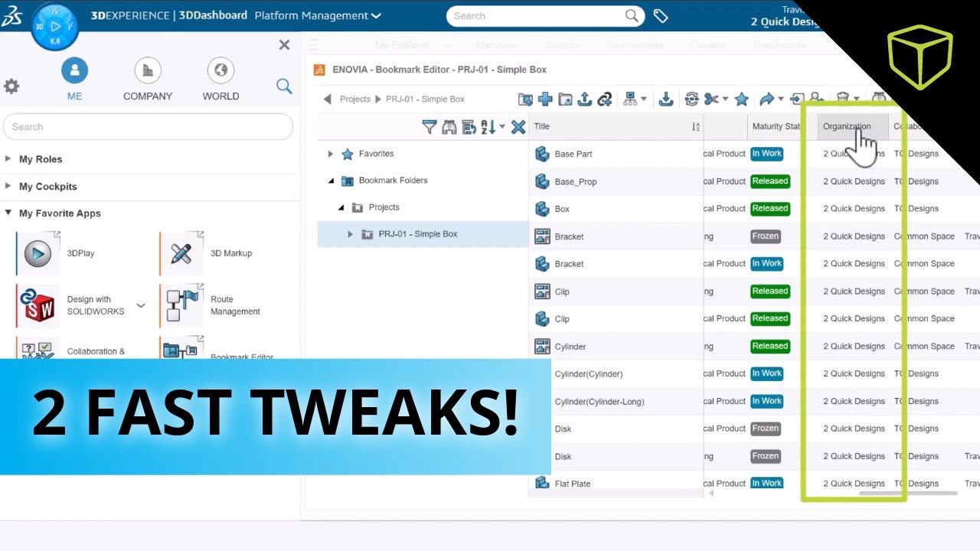Viewport: 980px width, 551px height.
Task: Open the share arrow dropdown
Action: click(780, 99)
